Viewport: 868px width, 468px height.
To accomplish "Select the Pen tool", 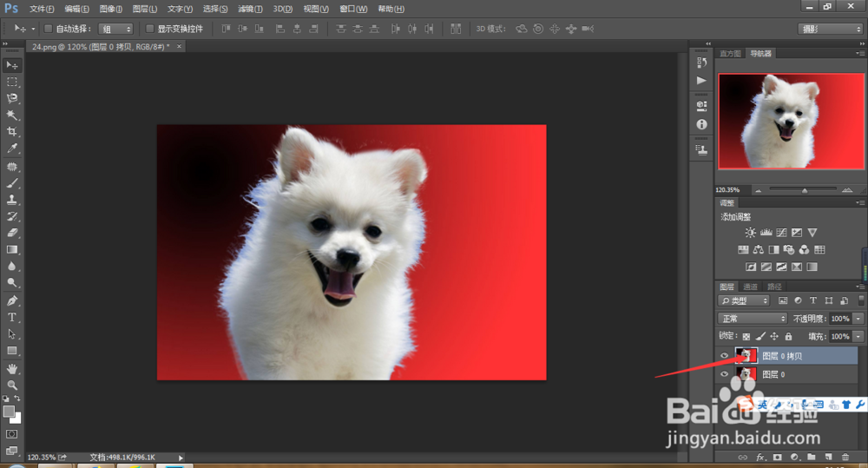I will click(x=12, y=301).
